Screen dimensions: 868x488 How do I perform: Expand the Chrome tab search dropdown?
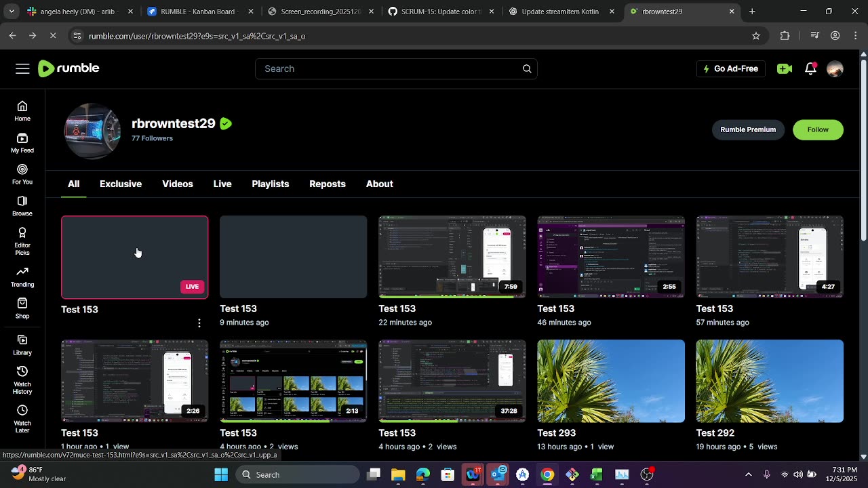12,12
